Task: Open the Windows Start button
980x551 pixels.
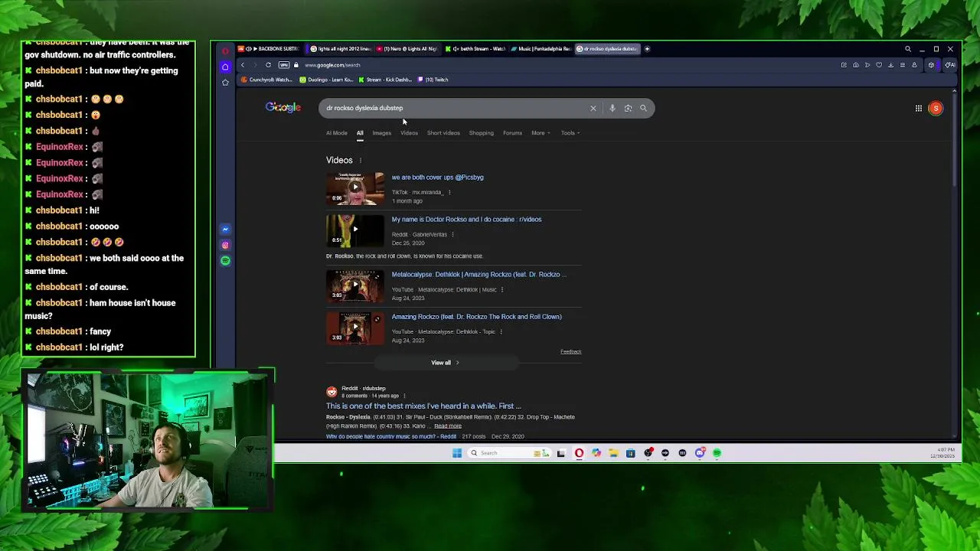Action: pos(457,453)
